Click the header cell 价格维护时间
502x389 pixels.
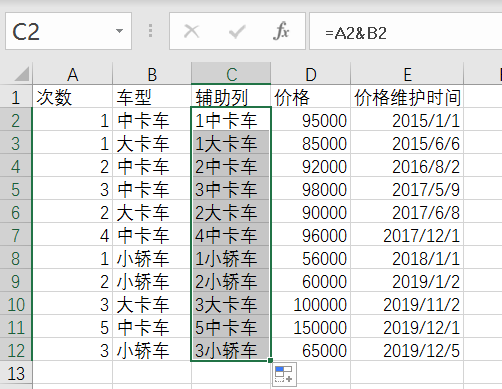click(407, 96)
